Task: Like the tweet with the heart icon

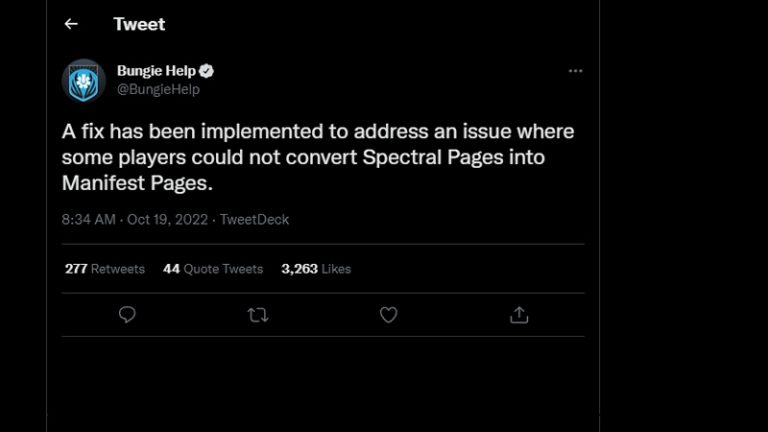Action: point(388,315)
